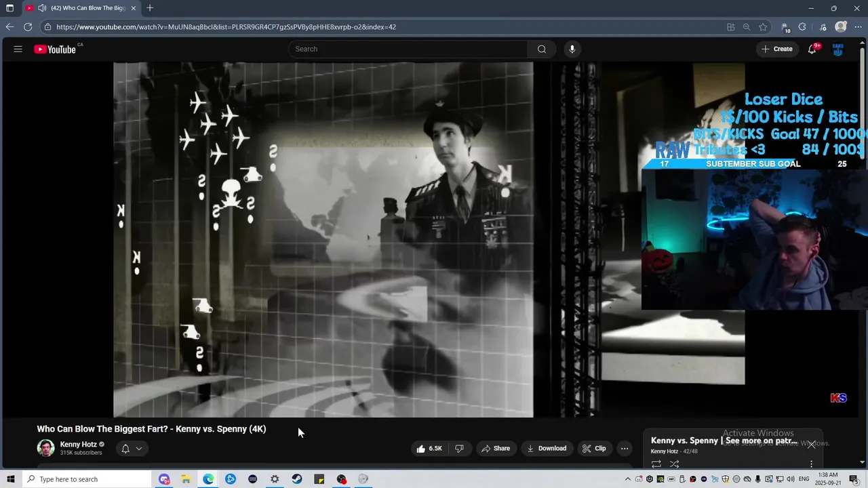868x488 pixels.
Task: Share the video
Action: [495, 448]
